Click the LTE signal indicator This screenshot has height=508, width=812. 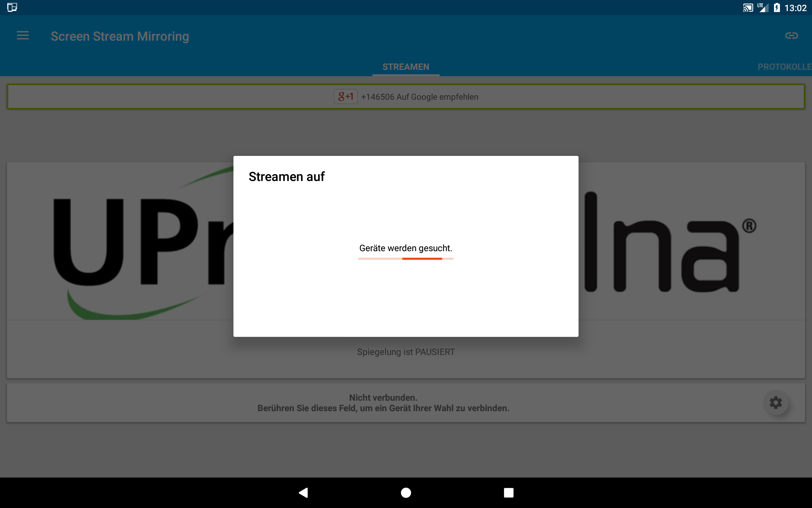tap(763, 7)
